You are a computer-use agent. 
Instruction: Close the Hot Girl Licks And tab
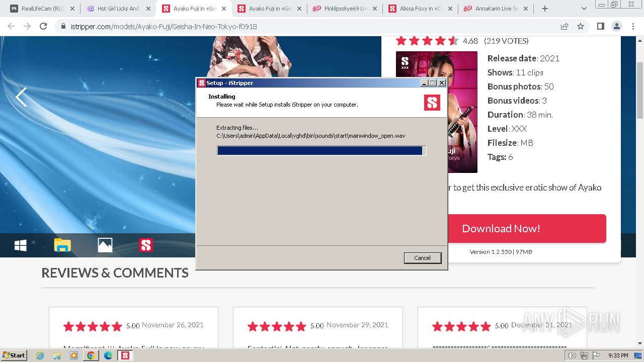click(x=148, y=9)
